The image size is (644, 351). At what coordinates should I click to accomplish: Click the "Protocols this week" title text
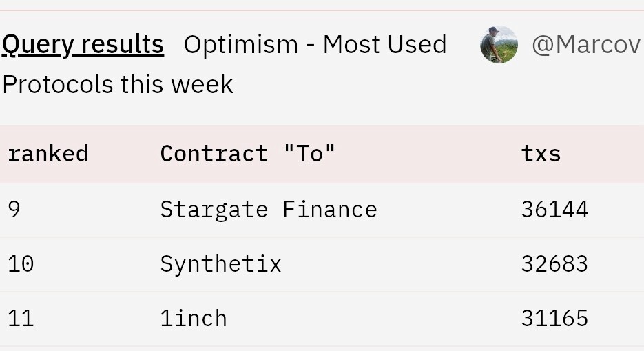(118, 84)
